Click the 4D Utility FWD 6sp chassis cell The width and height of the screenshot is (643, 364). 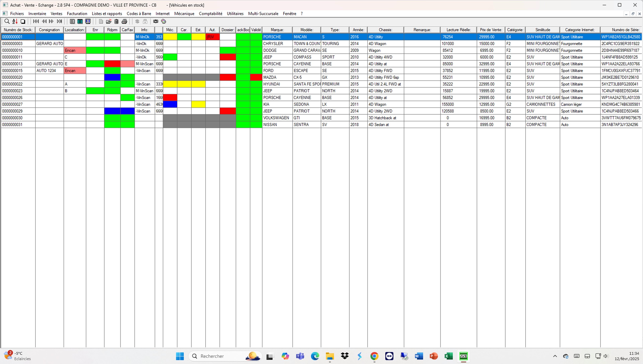[386, 77]
